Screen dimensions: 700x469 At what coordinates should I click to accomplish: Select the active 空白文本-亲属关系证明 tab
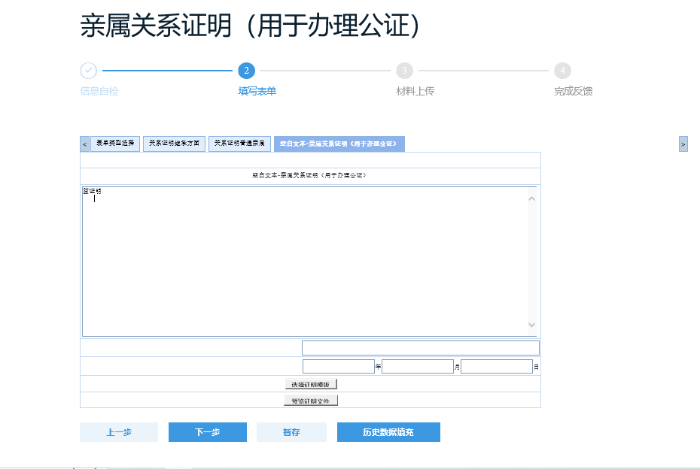(339, 144)
